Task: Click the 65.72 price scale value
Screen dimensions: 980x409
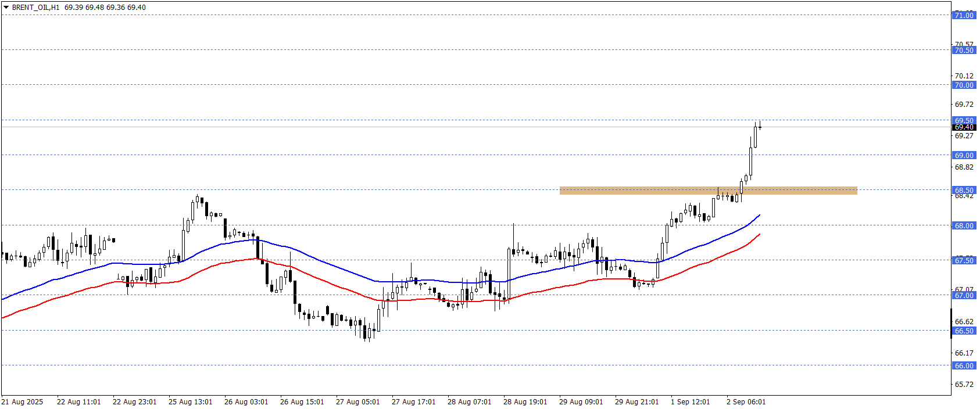Action: click(x=964, y=385)
